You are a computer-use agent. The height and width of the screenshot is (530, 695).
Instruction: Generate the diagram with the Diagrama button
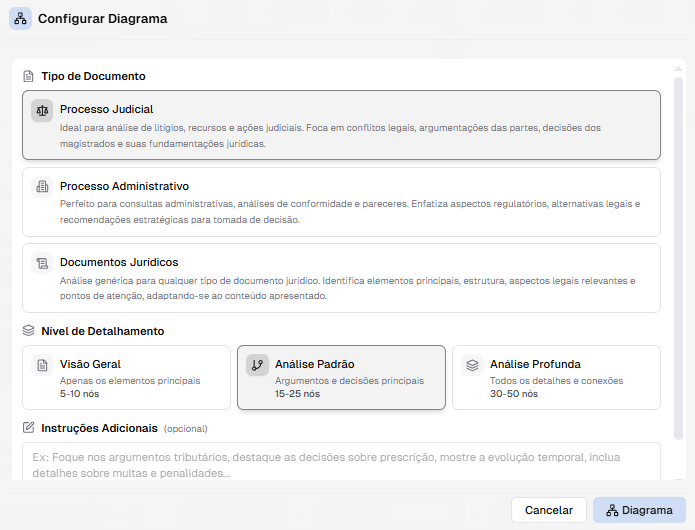coord(639,510)
